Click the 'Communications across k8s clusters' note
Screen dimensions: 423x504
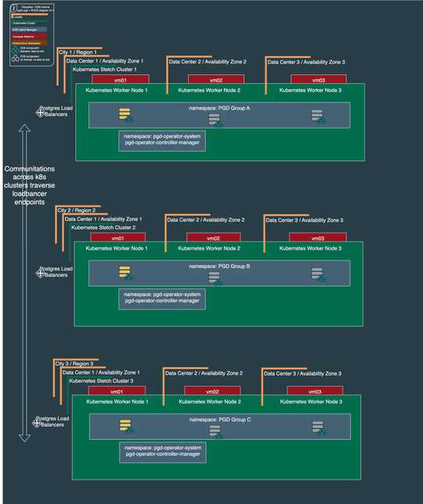(29, 185)
